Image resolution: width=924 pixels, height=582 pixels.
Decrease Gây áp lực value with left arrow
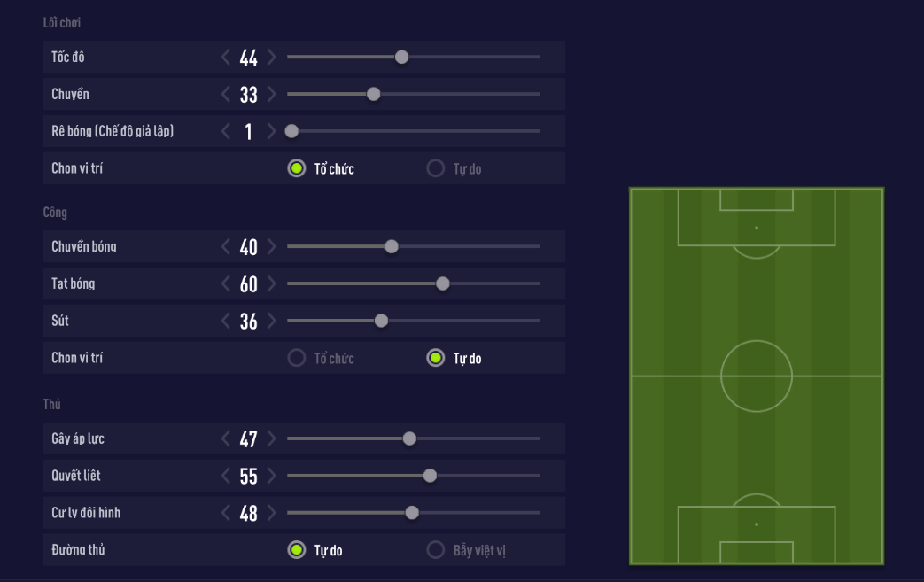tap(226, 438)
